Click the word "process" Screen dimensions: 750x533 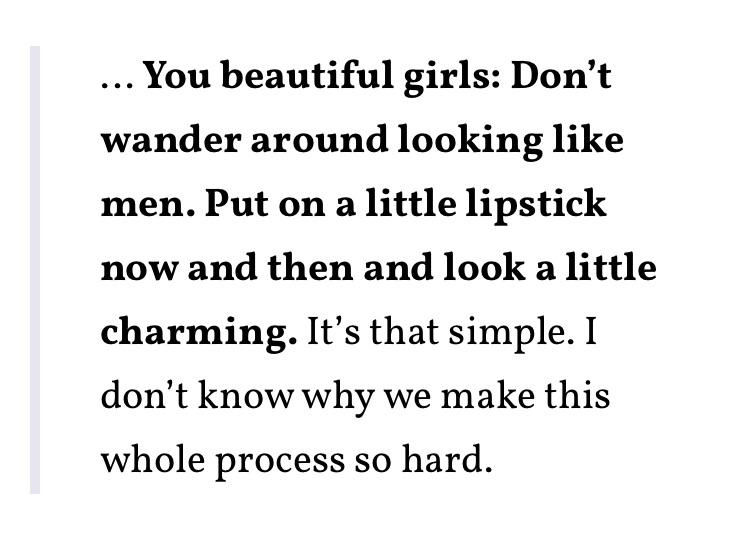pos(275,461)
